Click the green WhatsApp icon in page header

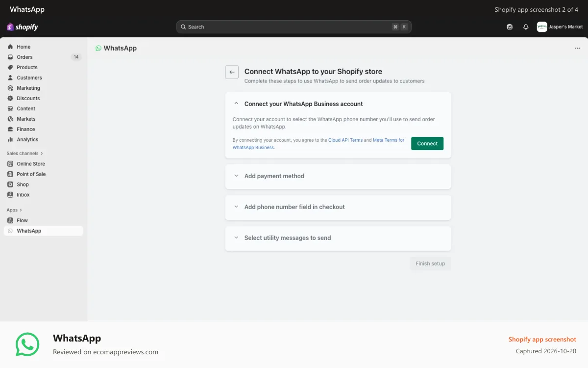(x=98, y=48)
